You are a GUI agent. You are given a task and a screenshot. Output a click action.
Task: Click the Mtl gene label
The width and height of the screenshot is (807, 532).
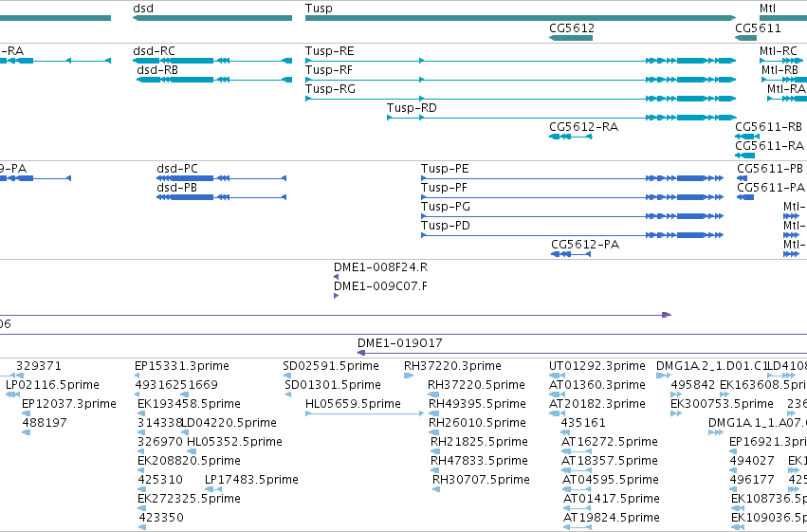tap(767, 9)
